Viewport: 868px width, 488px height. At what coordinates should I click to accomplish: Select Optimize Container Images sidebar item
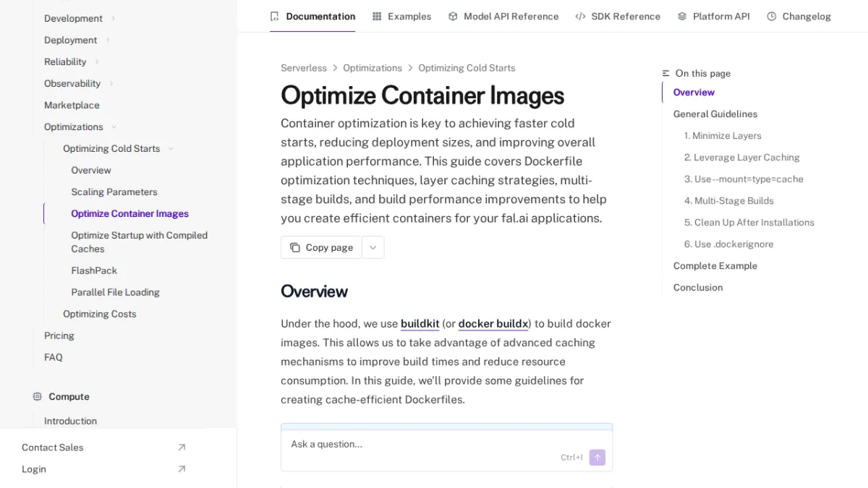pos(130,213)
